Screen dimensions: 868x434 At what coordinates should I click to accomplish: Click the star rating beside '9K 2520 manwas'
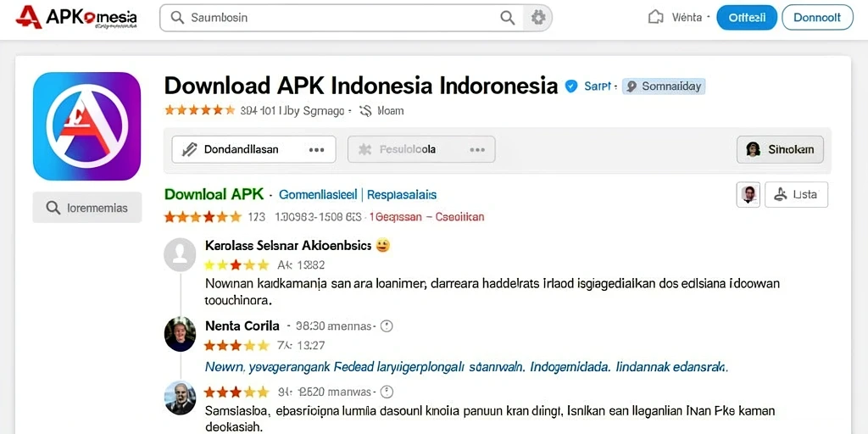tap(236, 392)
